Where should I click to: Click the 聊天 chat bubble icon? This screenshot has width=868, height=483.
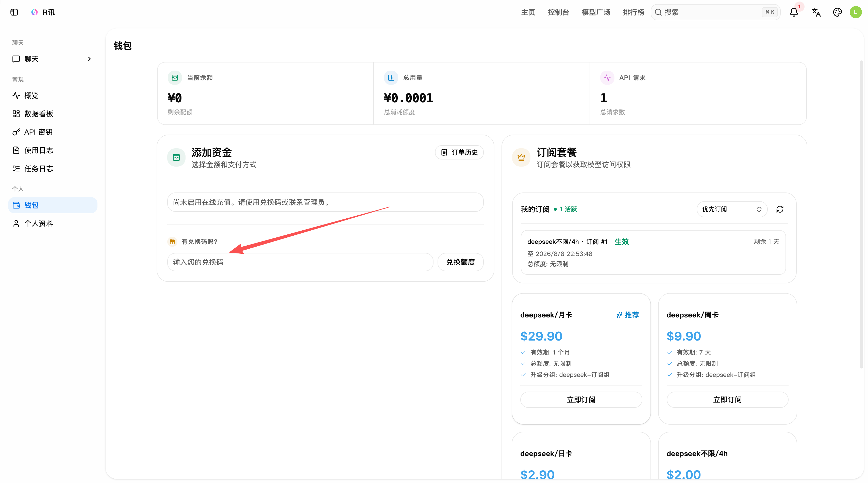pyautogui.click(x=16, y=59)
